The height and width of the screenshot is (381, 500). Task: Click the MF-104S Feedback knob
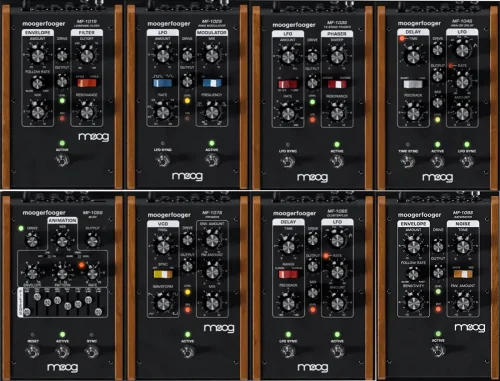[x=413, y=114]
